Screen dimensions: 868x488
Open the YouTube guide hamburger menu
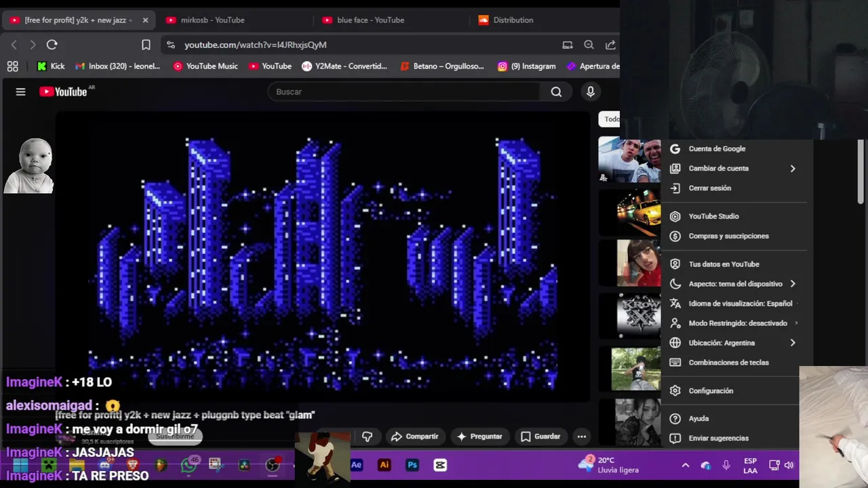(20, 92)
